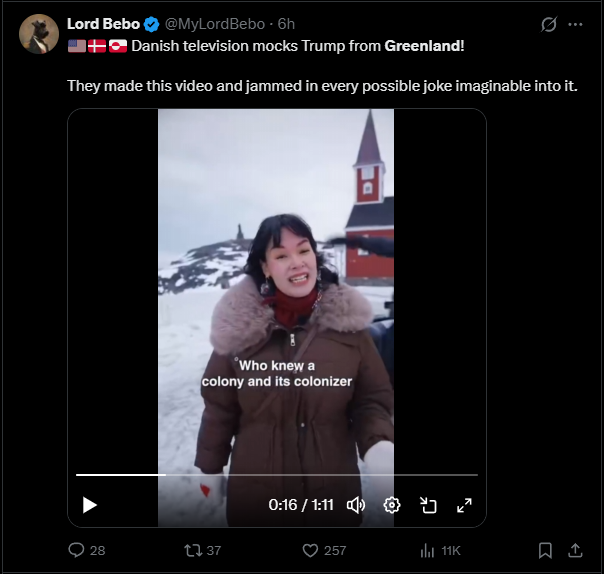Viewport: 604px width, 574px height.
Task: Enter fullscreen video mode
Action: coord(464,505)
